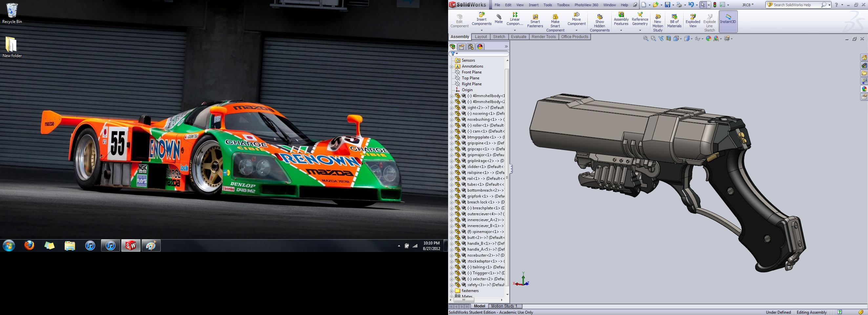Viewport: 868px width, 315px height.
Task: Click the Edit Appearance color ball icon
Action: (x=708, y=39)
